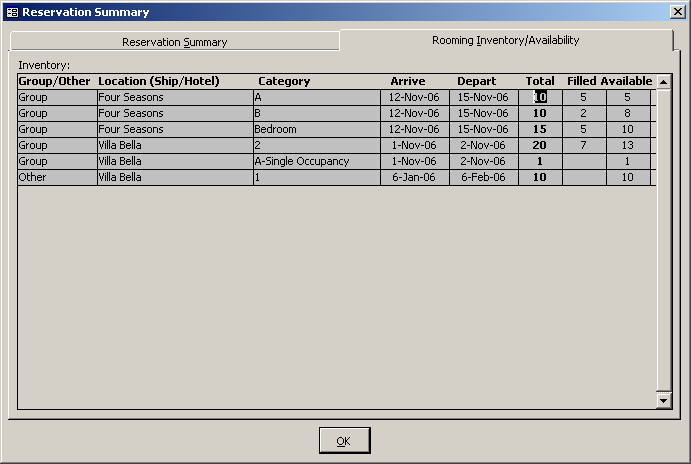Select the Total value 20 for Villa Bella
This screenshot has height=464, width=691.
pyautogui.click(x=540, y=146)
